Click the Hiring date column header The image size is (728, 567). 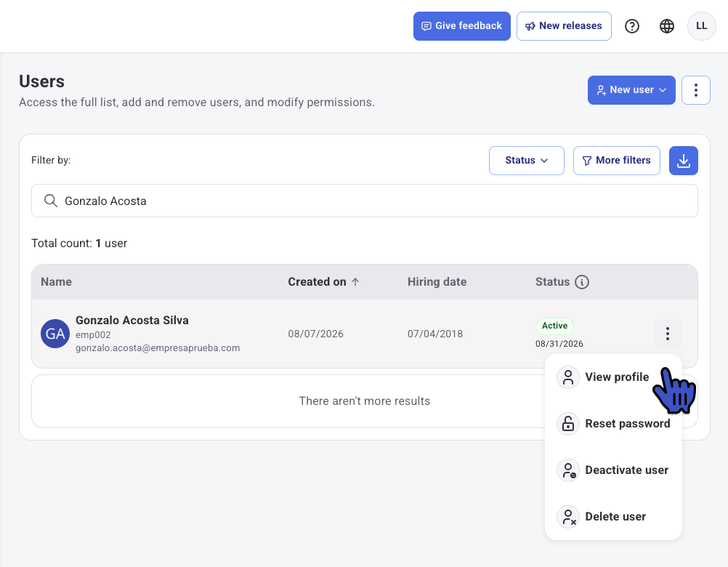(437, 282)
